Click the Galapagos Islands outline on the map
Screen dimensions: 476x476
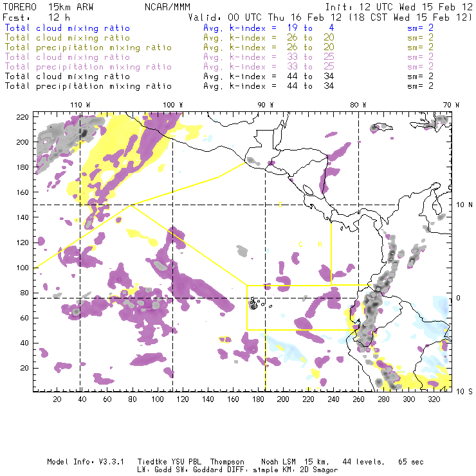pyautogui.click(x=253, y=304)
